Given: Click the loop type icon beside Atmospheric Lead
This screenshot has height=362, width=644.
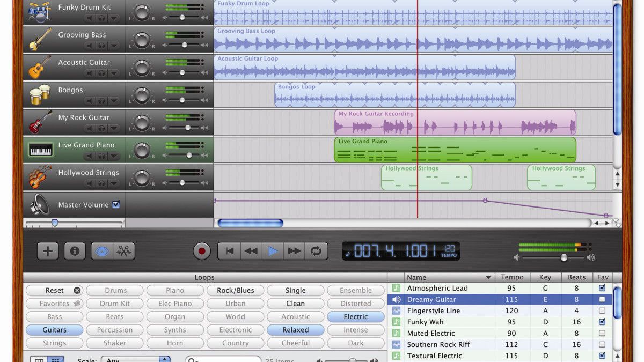Looking at the screenshot, I should (x=397, y=289).
